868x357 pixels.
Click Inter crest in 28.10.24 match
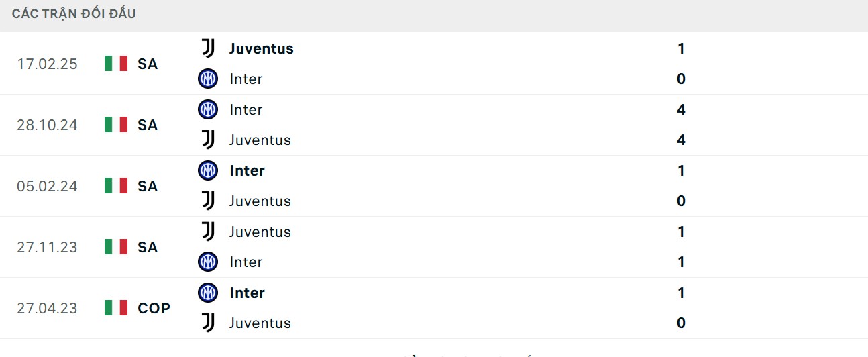(x=208, y=109)
